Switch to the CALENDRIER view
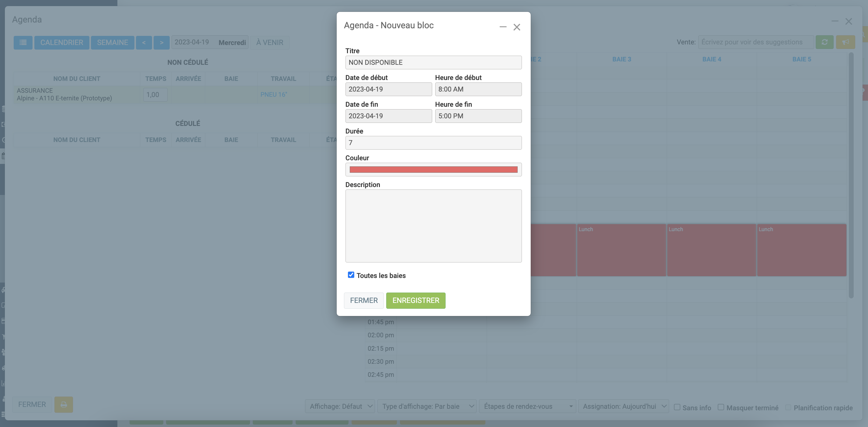 pos(62,43)
